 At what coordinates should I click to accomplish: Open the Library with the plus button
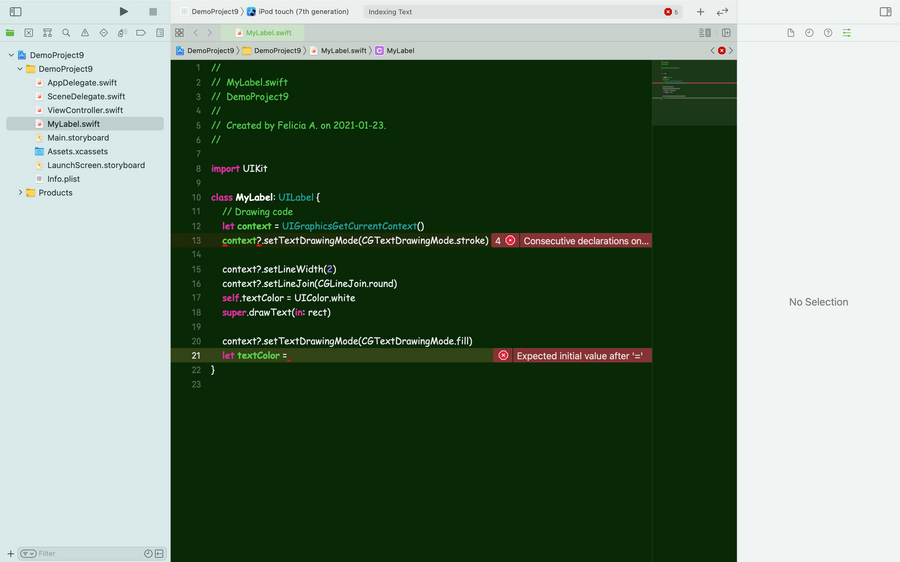700,11
